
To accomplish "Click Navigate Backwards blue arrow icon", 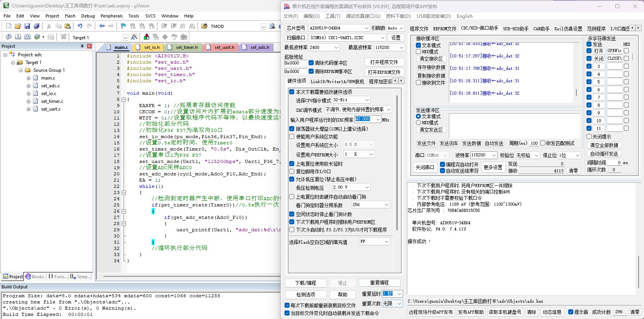I will (102, 26).
